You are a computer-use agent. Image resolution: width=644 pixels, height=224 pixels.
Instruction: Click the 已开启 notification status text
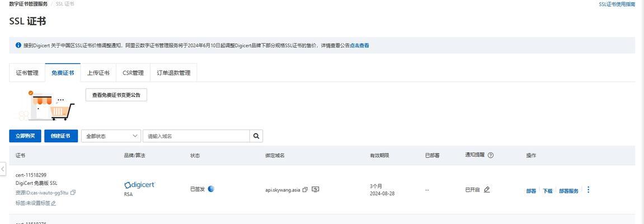pyautogui.click(x=472, y=190)
